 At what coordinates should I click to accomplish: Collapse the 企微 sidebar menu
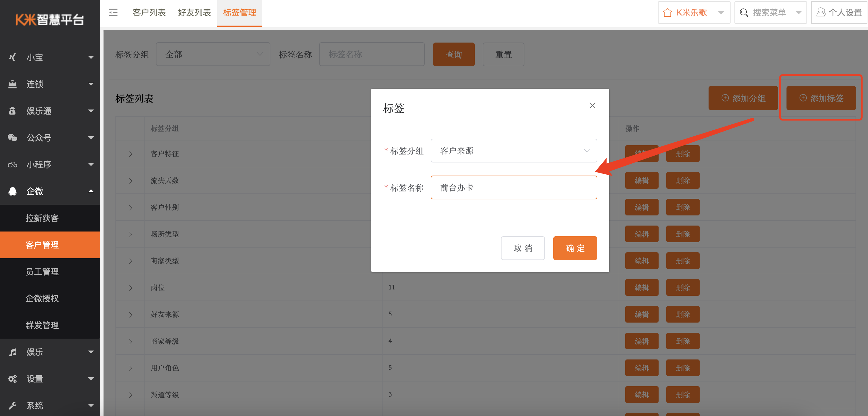tap(91, 191)
